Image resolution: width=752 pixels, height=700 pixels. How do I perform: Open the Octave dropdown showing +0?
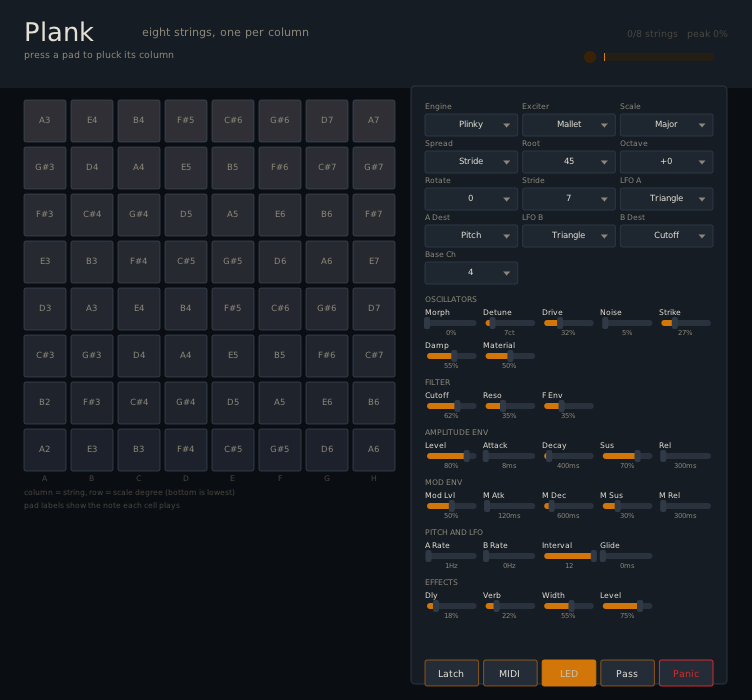(666, 162)
